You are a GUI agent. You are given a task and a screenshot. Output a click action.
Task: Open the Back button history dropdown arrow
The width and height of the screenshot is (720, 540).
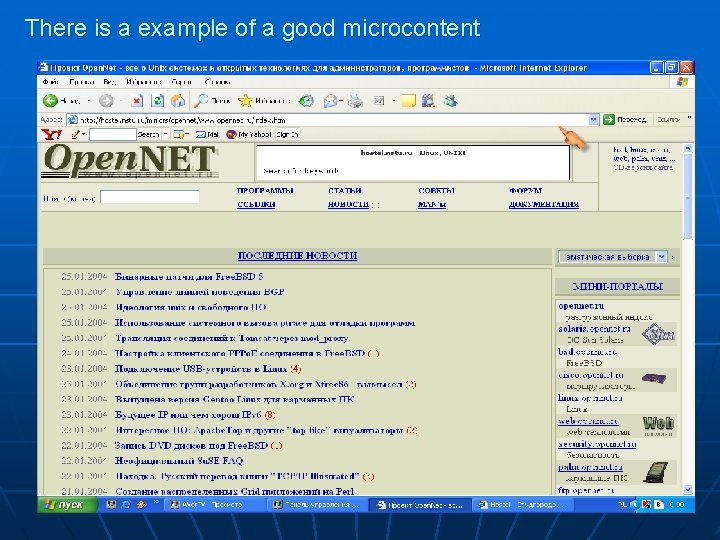(x=89, y=101)
